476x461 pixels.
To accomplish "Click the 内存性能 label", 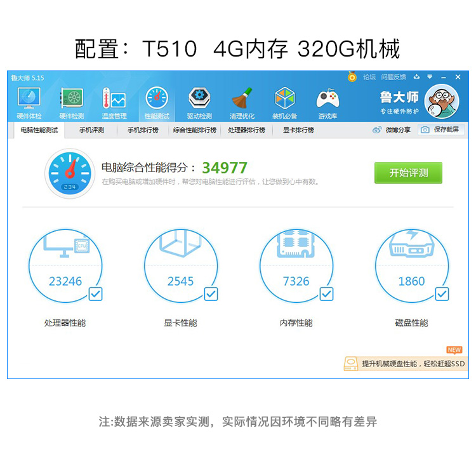I will point(296,323).
